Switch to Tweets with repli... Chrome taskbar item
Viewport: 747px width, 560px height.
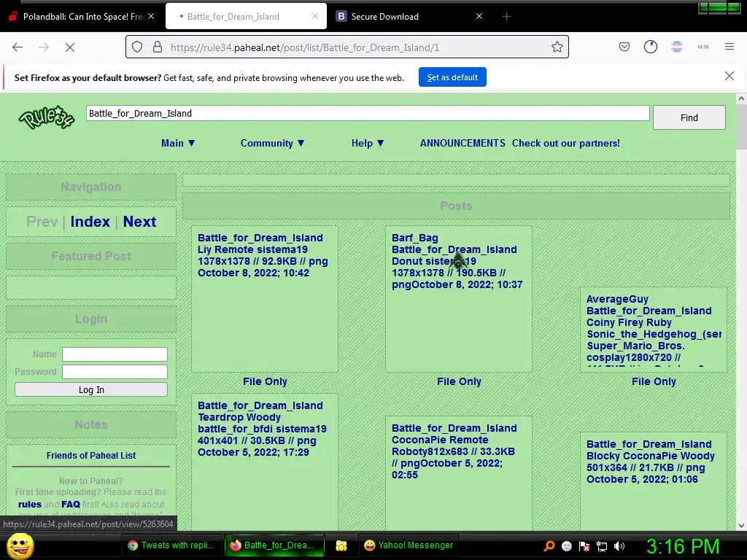coord(171,545)
